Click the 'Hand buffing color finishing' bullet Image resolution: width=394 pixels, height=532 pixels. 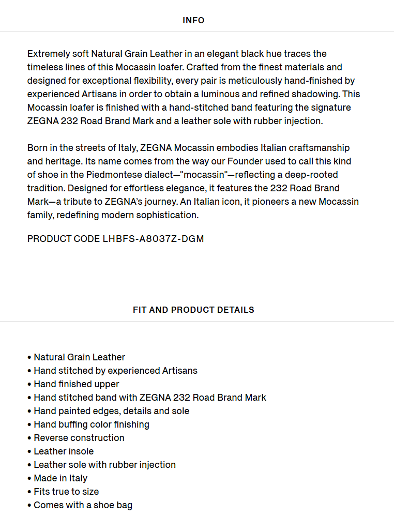point(88,424)
